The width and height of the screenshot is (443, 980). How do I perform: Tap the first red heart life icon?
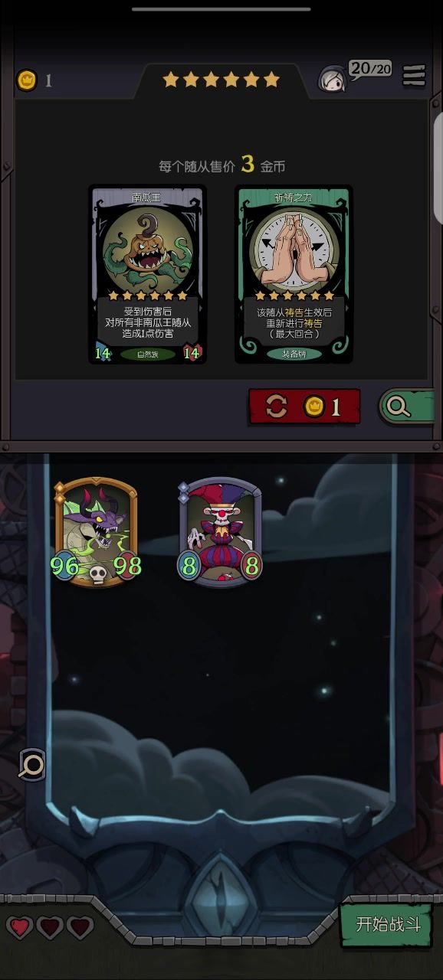point(20,928)
